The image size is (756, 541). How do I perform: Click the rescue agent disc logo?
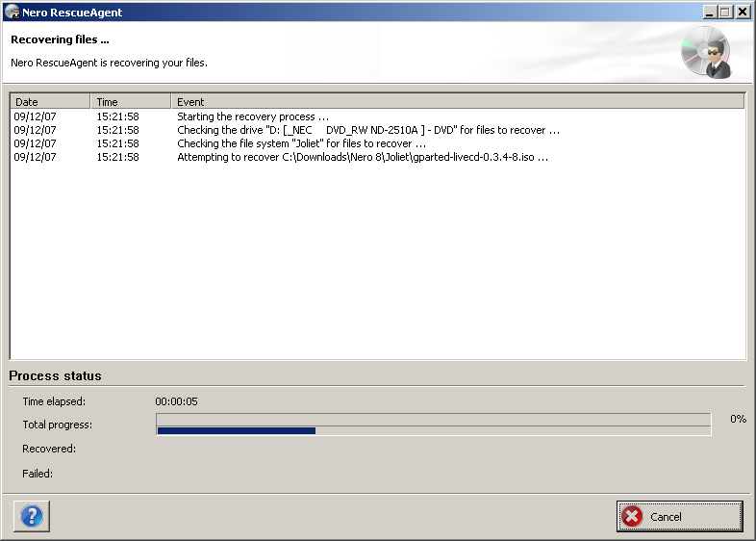pos(706,52)
